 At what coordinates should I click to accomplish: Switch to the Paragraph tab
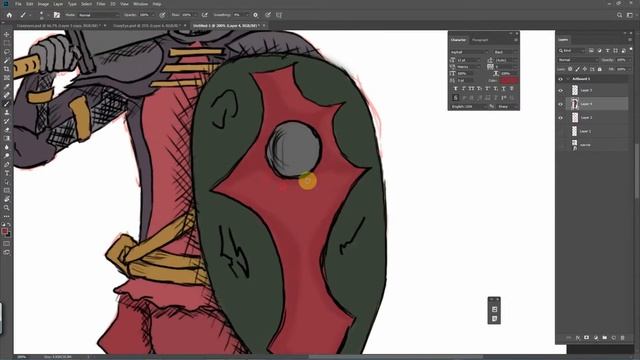[x=480, y=40]
